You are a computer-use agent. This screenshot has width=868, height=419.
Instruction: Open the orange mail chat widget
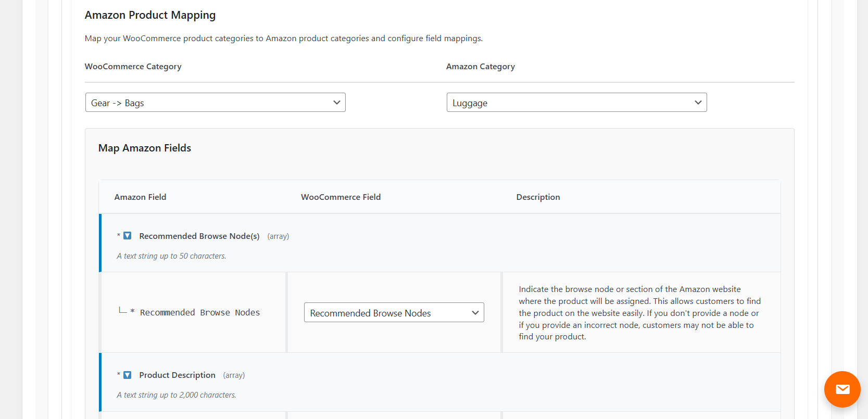(842, 389)
